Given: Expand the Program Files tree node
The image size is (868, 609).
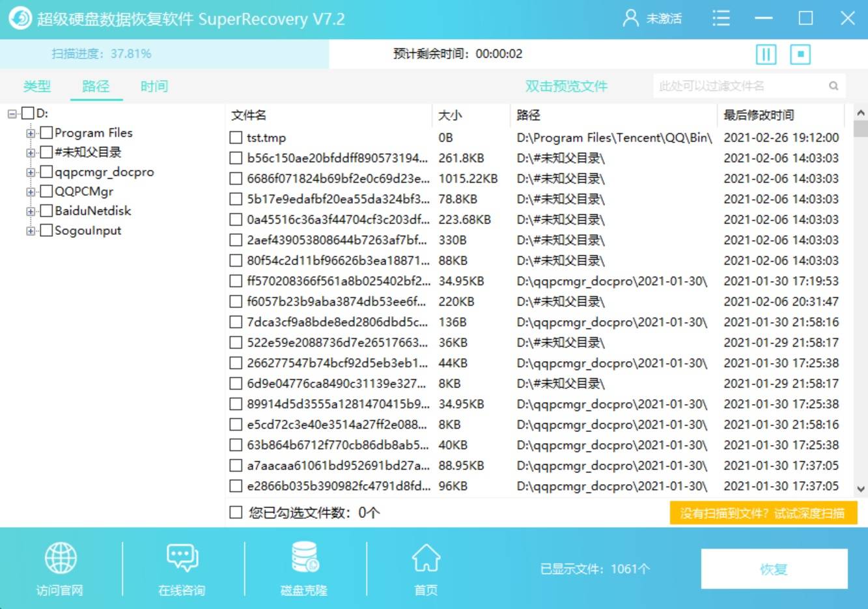Looking at the screenshot, I should tap(30, 133).
